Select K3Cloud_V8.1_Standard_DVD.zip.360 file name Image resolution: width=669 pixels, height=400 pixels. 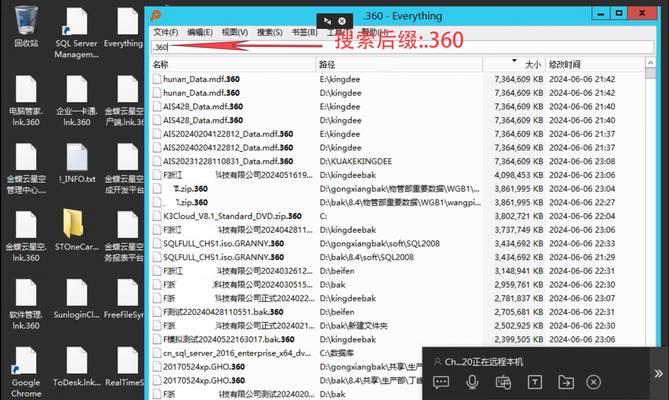[232, 216]
